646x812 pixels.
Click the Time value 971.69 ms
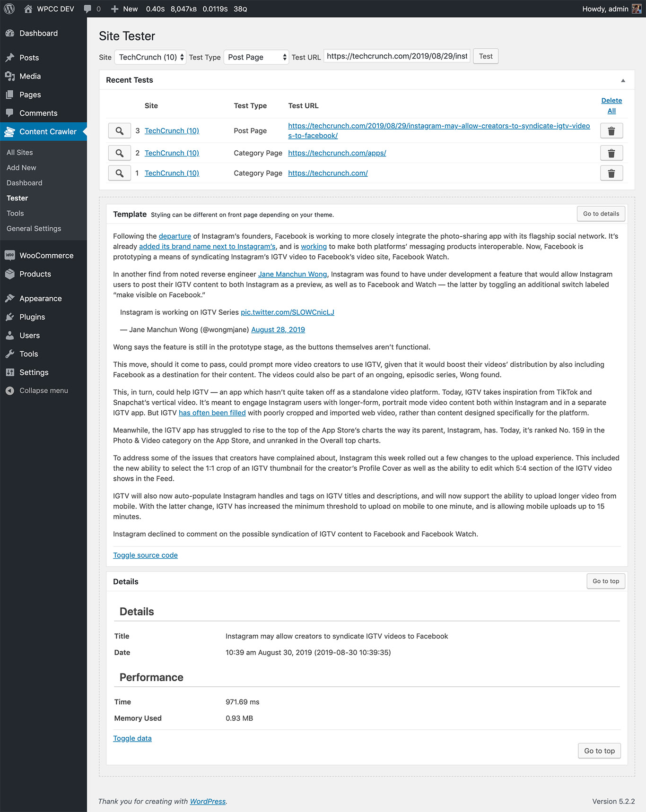243,702
